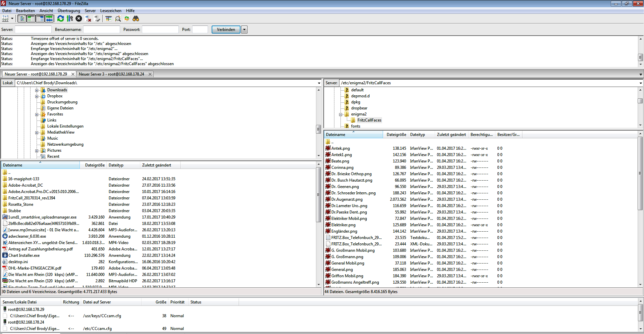Click the disconnect from server icon
Viewport: 644px width, 334px height.
coord(88,19)
